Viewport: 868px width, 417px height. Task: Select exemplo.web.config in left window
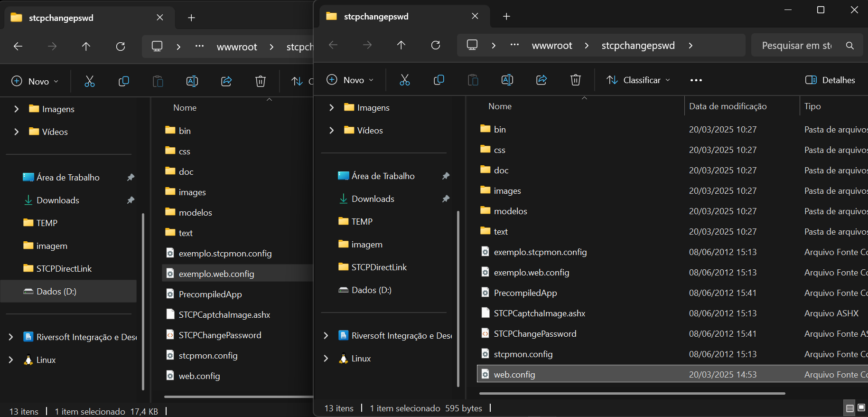coord(237,274)
